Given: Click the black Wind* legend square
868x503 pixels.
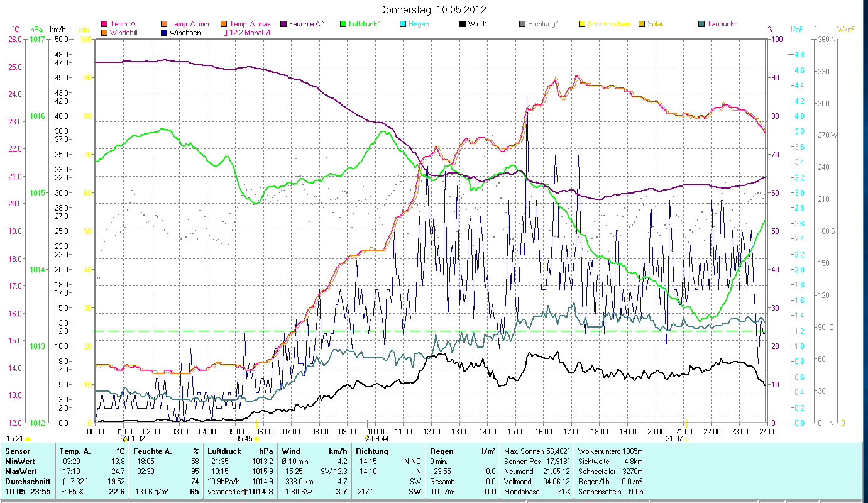Looking at the screenshot, I should [x=463, y=24].
